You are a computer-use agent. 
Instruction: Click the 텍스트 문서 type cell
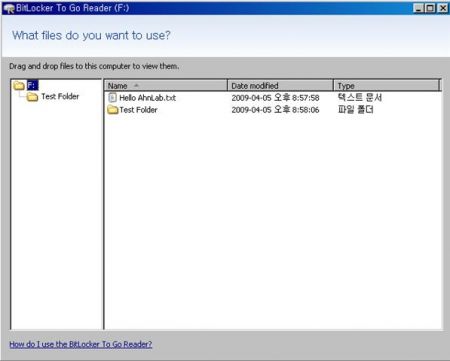(360, 97)
